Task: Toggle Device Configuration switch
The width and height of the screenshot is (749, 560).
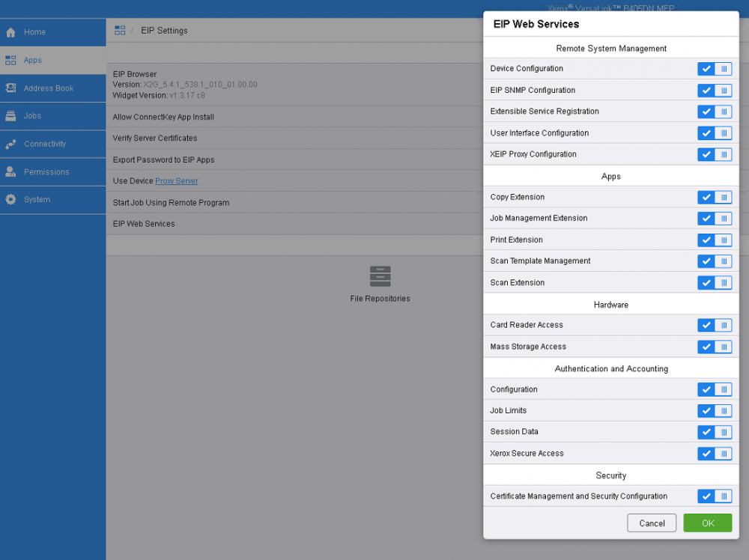Action: (714, 69)
